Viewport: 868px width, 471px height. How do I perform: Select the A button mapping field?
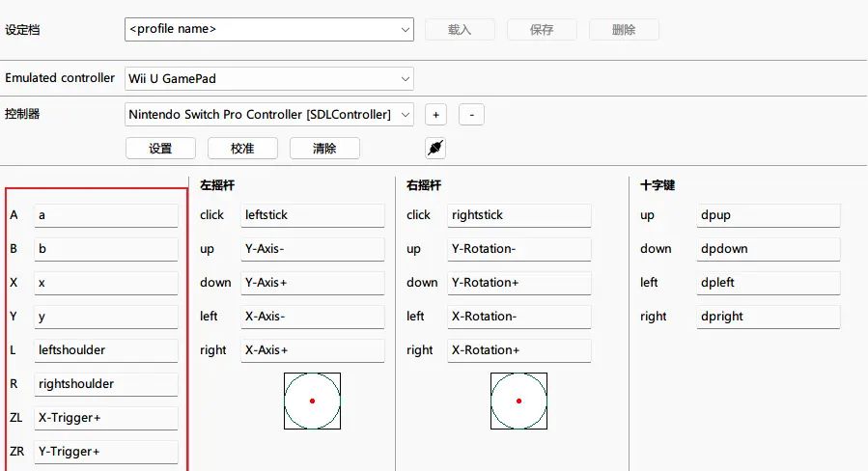(x=106, y=215)
